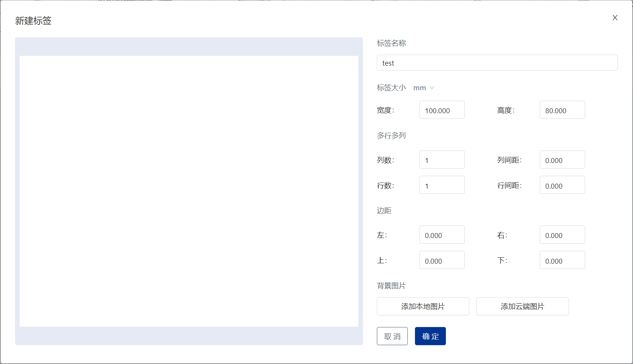The height and width of the screenshot is (364, 633).
Task: Edit the 上 top margin field
Action: (x=442, y=260)
